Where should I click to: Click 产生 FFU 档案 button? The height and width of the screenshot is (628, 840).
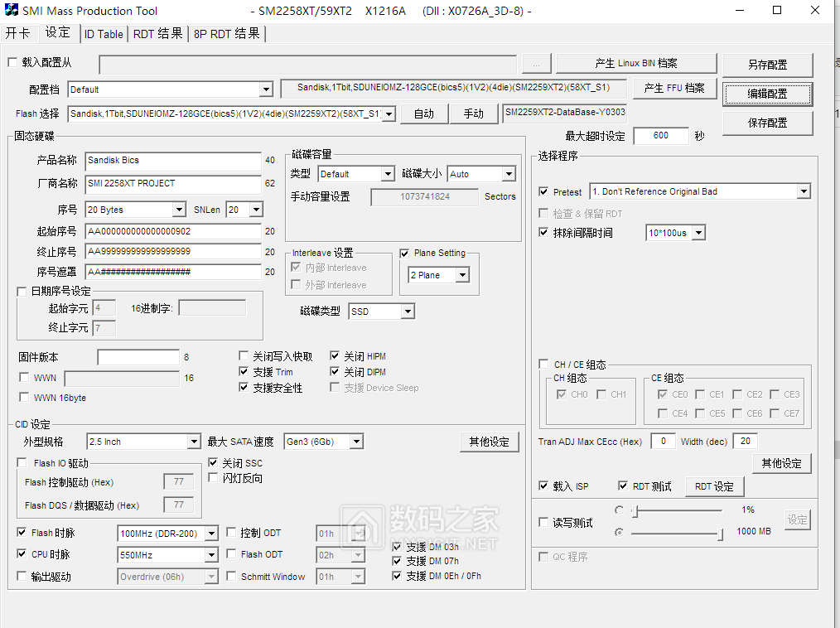674,89
